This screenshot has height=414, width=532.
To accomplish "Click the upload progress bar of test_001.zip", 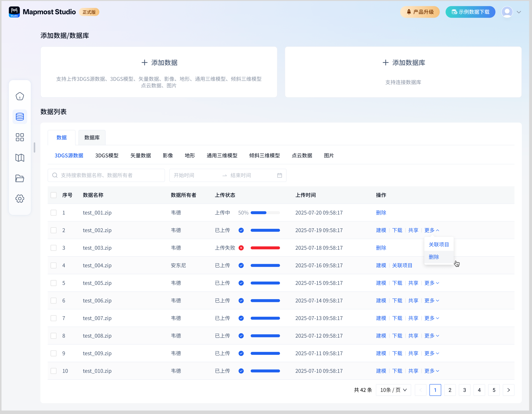I will tap(265, 213).
